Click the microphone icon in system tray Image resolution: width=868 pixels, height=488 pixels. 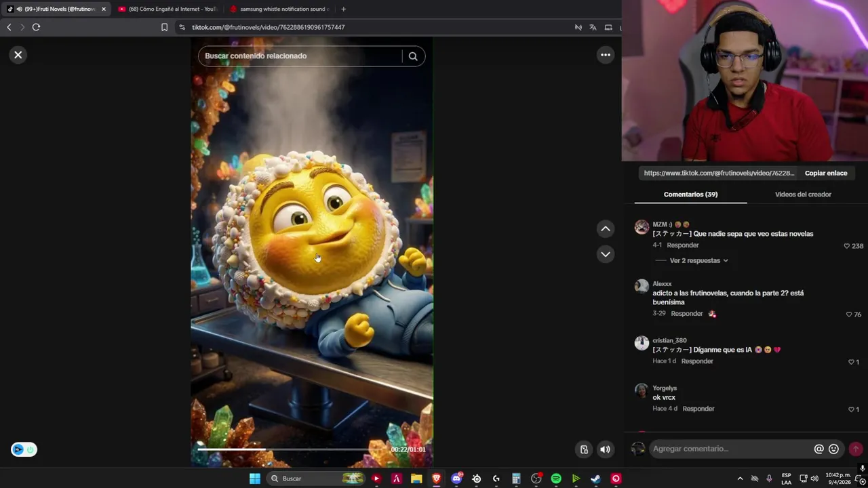tap(769, 479)
